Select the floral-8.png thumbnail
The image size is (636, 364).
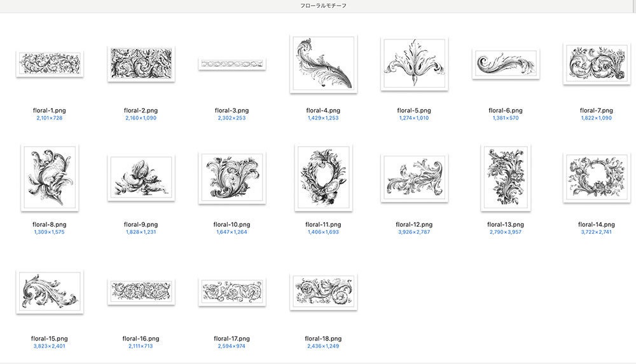[50, 177]
